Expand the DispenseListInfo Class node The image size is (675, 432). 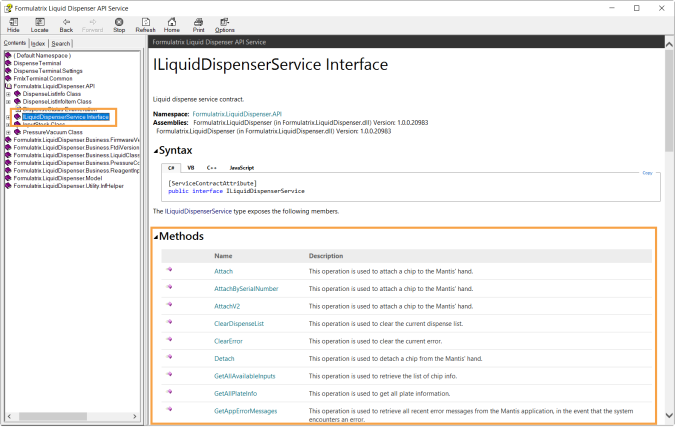[x=8, y=94]
